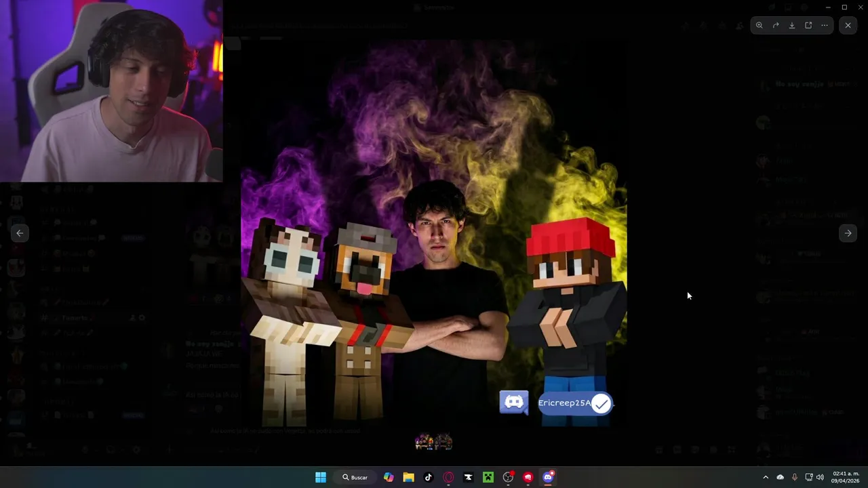The image size is (868, 488).
Task: Select the second thumbnail below the image
Action: 443,443
